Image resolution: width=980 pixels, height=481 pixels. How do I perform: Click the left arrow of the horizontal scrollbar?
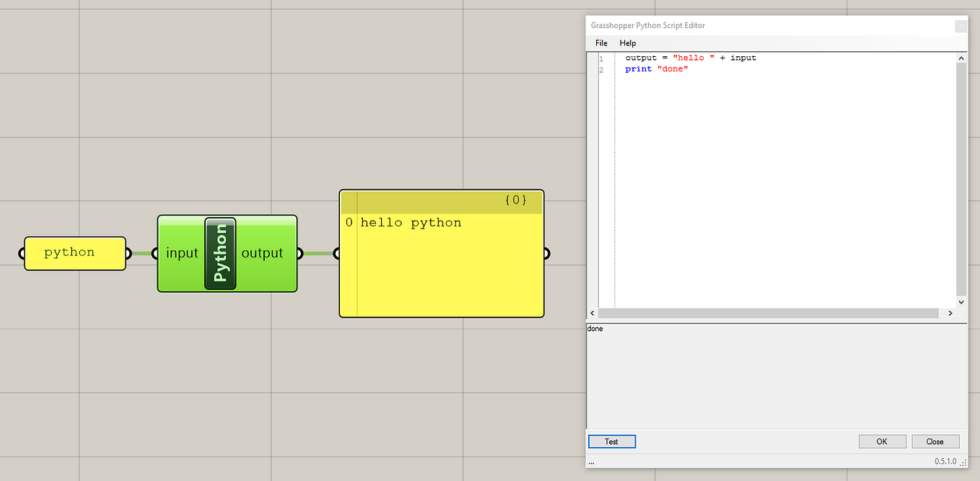coord(592,313)
